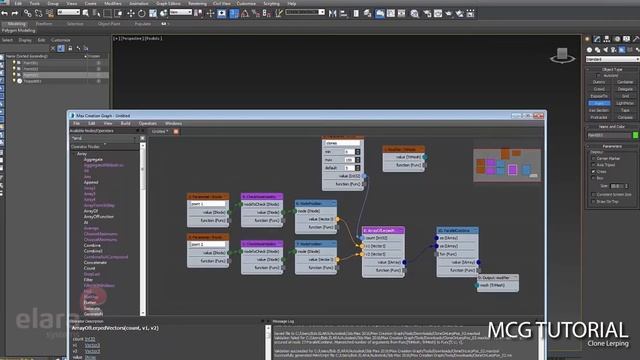Open the Material Editor icon
Image resolution: width=640 pixels, height=360 pixels.
pos(415,13)
